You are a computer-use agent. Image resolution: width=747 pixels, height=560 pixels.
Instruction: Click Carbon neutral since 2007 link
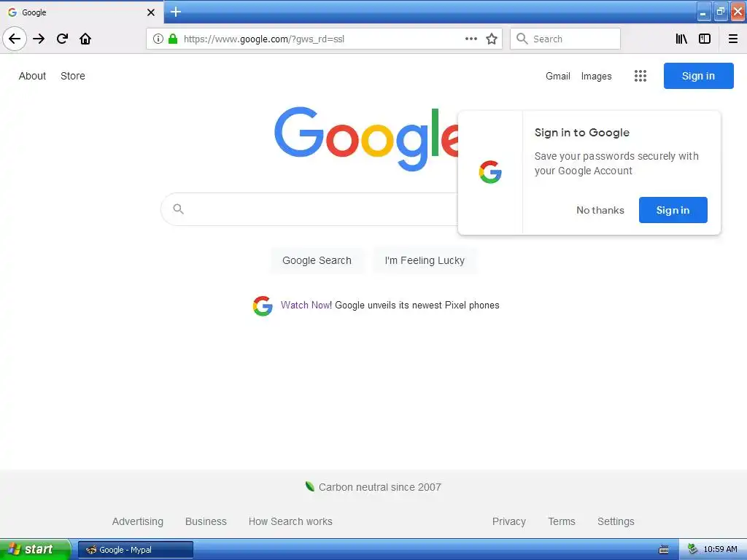(x=379, y=487)
